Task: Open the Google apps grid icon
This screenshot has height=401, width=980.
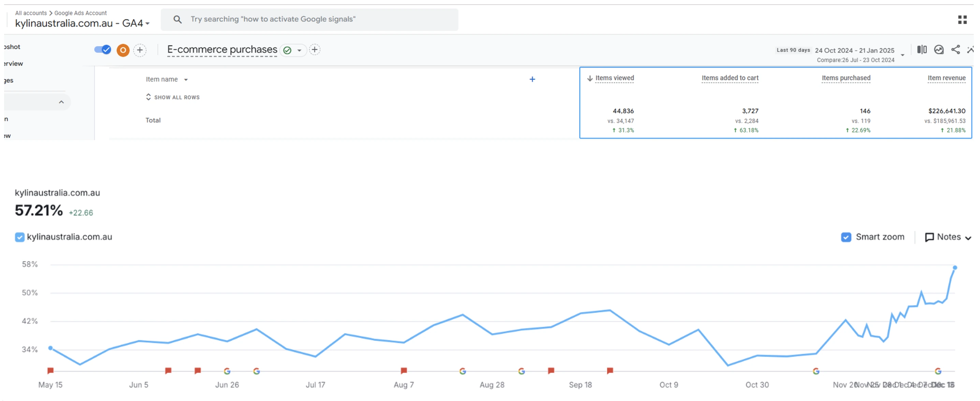Action: (962, 19)
